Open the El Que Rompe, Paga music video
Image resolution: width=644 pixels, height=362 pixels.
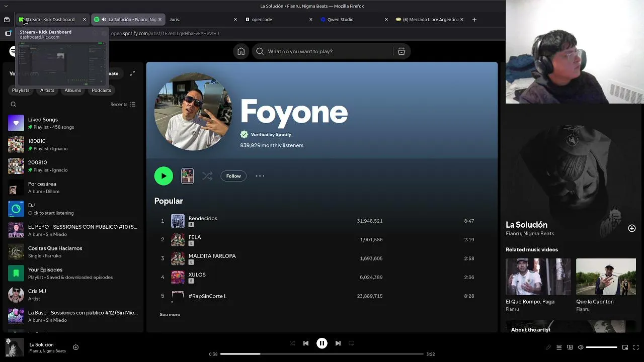pyautogui.click(x=538, y=285)
